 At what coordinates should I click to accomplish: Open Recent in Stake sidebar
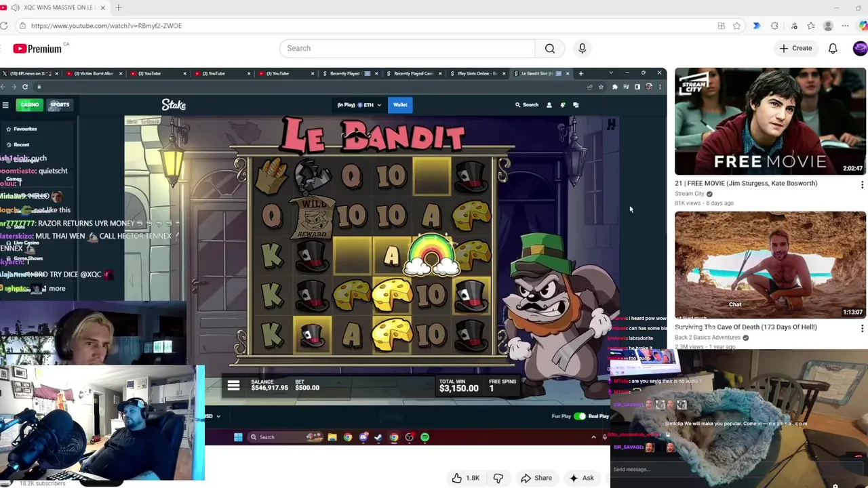tap(18, 144)
